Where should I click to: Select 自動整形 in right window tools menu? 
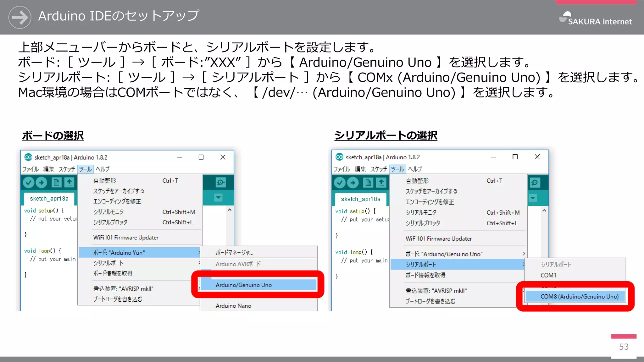(458, 181)
